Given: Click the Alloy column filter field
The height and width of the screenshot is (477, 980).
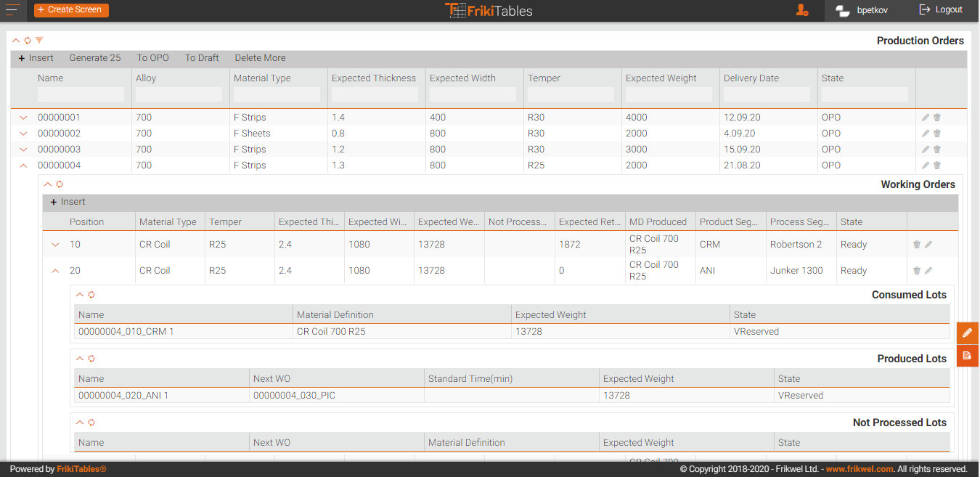Looking at the screenshot, I should click(x=179, y=94).
